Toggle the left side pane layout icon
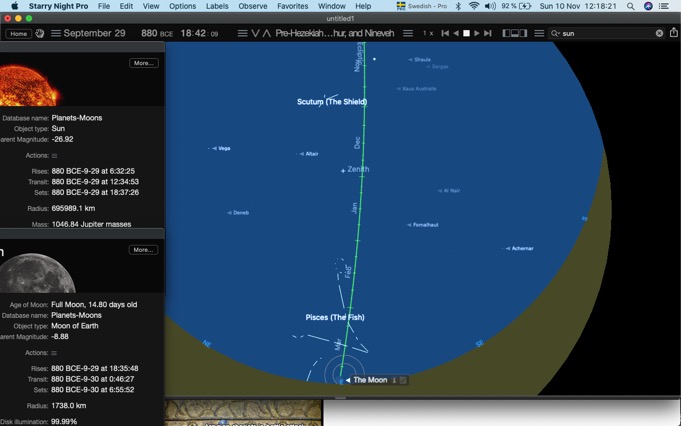Viewport: 682px width, 426px height. [506, 34]
